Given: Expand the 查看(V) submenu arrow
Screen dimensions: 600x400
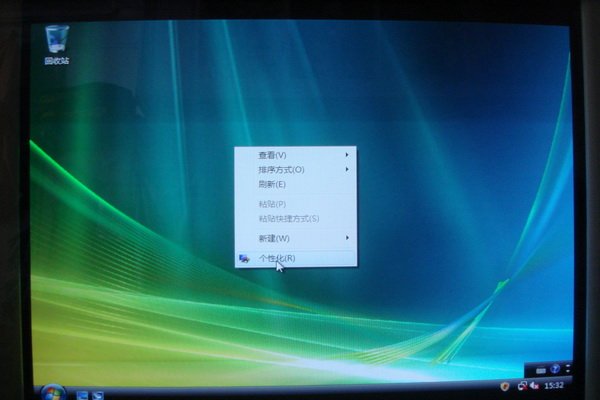Looking at the screenshot, I should tap(347, 155).
